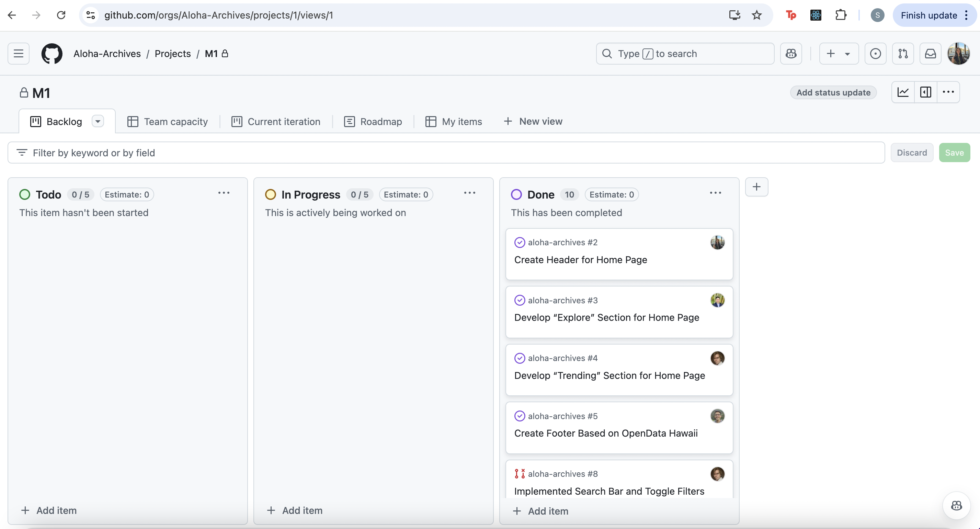The height and width of the screenshot is (529, 980).
Task: Open Chrome profile S avatar
Action: [x=877, y=15]
